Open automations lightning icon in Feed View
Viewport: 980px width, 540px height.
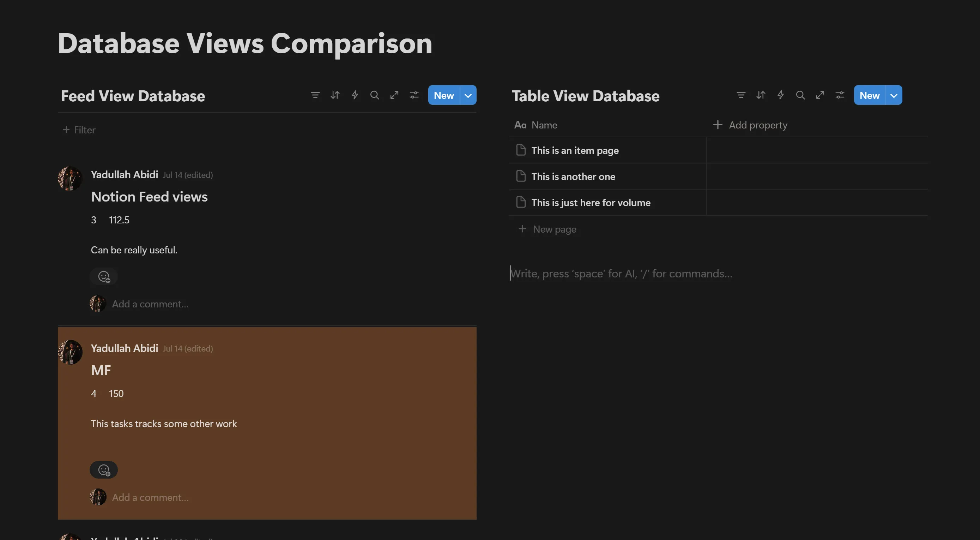pos(355,95)
